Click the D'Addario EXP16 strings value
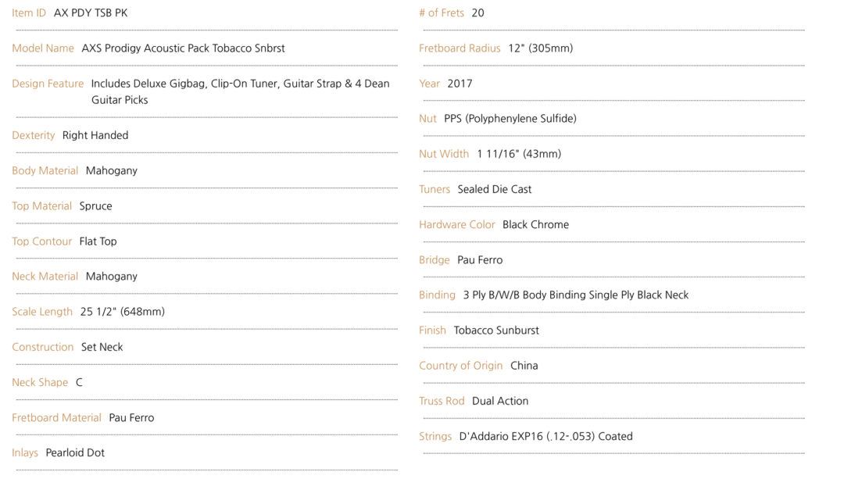Screen dimensions: 844x504 pyautogui.click(x=545, y=437)
